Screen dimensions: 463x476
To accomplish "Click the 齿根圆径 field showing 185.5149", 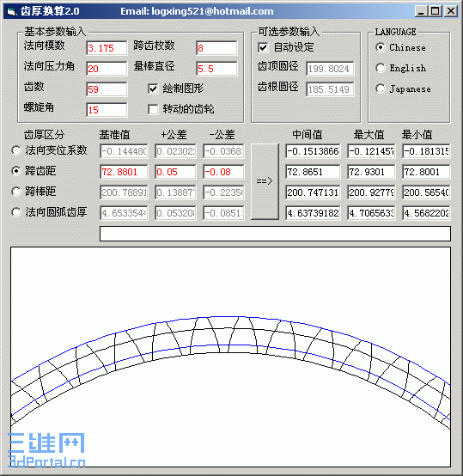I will pos(330,89).
